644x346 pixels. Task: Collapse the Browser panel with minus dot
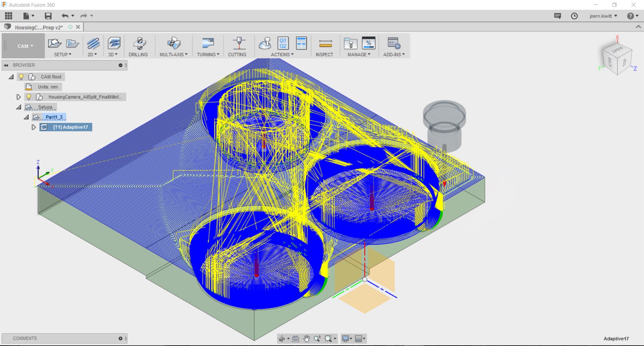120,65
